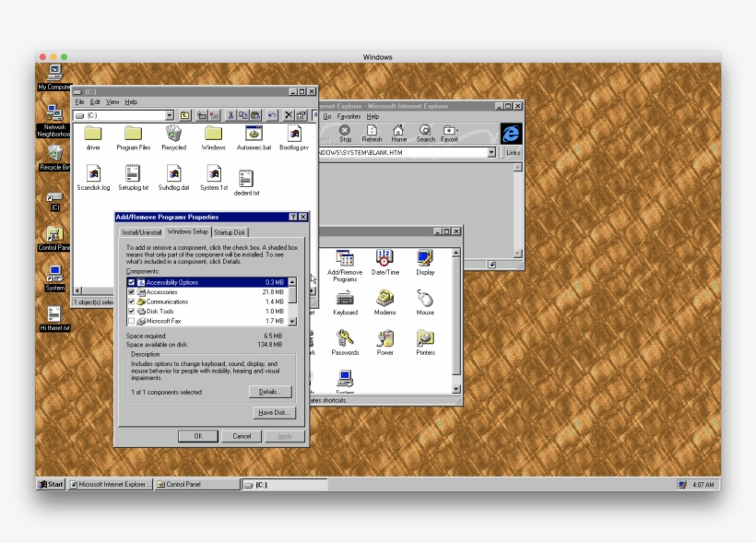Image resolution: width=756 pixels, height=543 pixels.
Task: Click Search in Internet Explorer toolbar
Action: pos(425,134)
